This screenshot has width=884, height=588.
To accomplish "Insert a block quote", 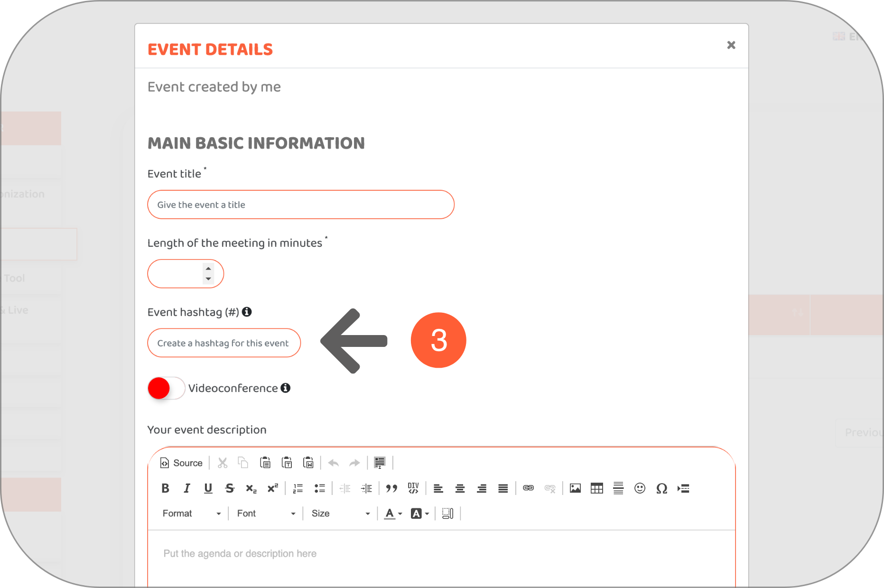I will (x=391, y=488).
